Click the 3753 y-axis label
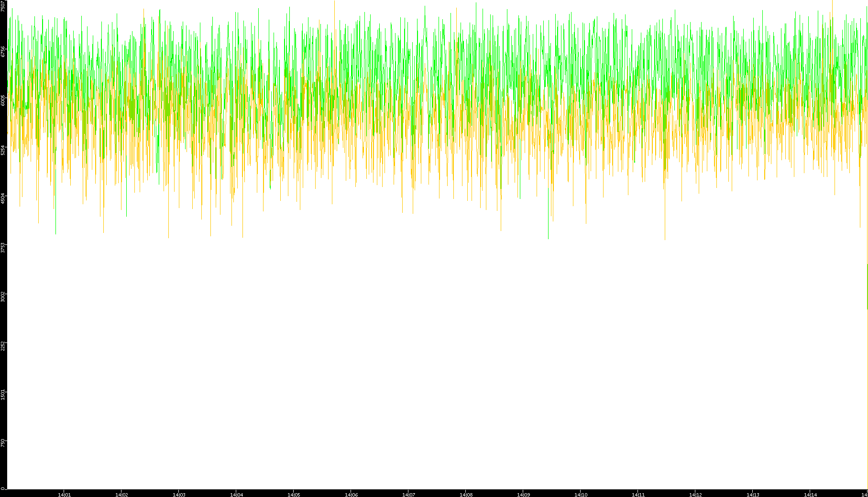The image size is (868, 497). point(3,247)
